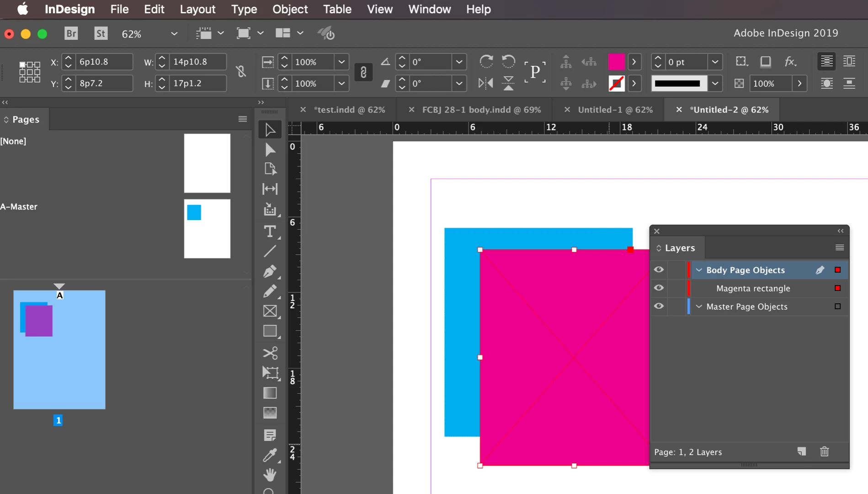Toggle constrain proportions for scaling
The image size is (868, 494).
pyautogui.click(x=363, y=72)
